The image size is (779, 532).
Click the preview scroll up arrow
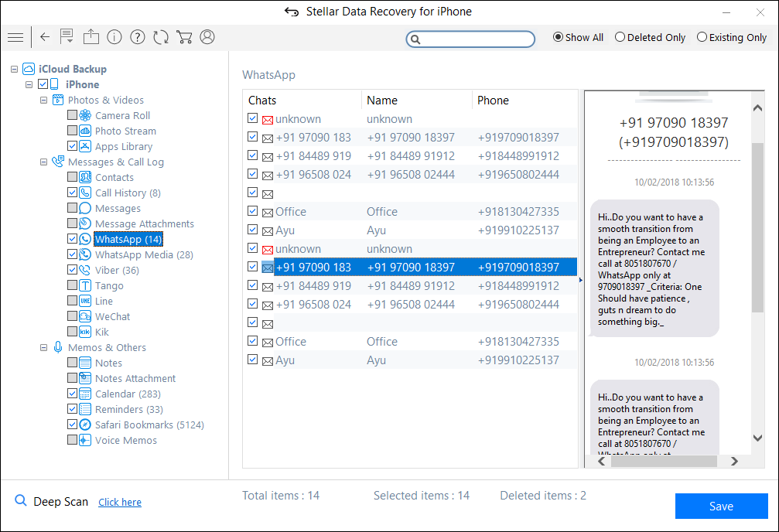tap(757, 107)
